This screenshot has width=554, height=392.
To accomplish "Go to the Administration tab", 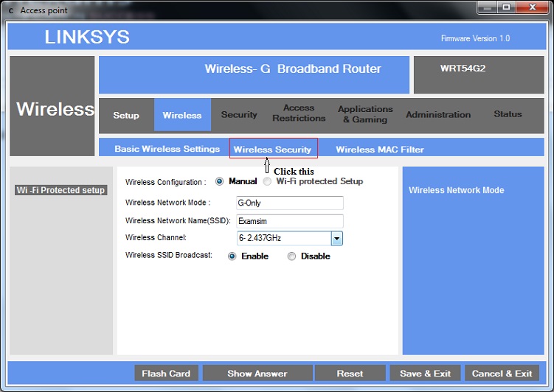I will click(438, 115).
